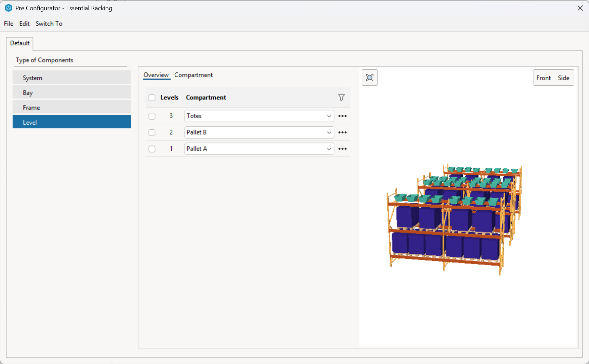Image resolution: width=589 pixels, height=364 pixels.
Task: Click the Pre Configurator app logo icon
Action: pyautogui.click(x=8, y=8)
